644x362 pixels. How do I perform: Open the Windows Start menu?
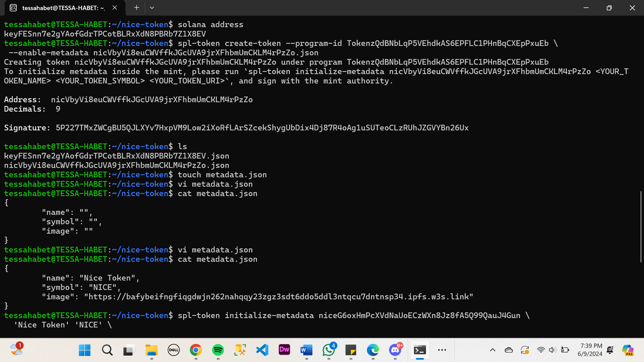tap(85, 350)
